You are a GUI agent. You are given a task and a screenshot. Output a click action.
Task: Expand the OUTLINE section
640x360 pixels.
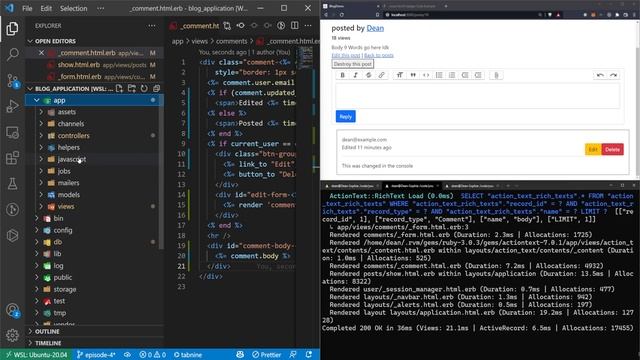click(x=30, y=331)
